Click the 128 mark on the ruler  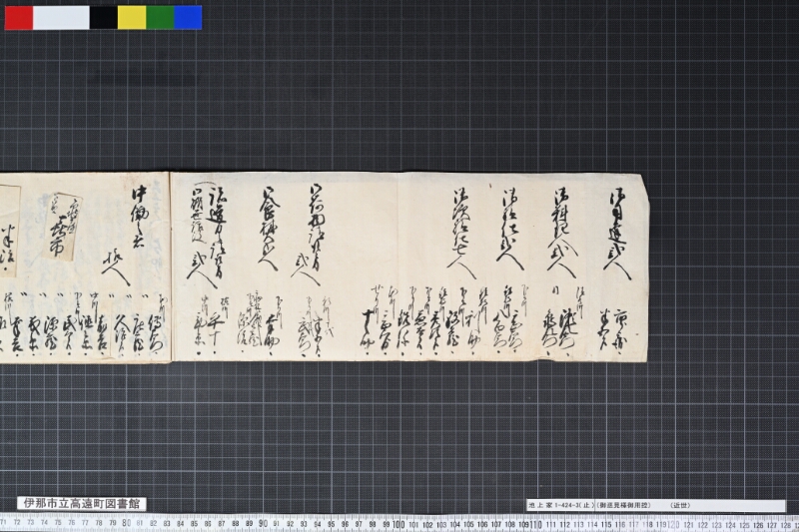click(785, 525)
